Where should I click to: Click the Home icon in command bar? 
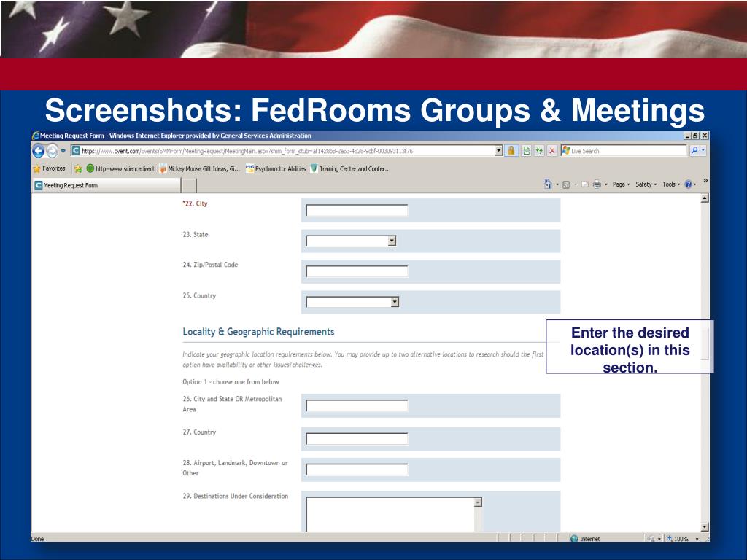click(x=548, y=184)
